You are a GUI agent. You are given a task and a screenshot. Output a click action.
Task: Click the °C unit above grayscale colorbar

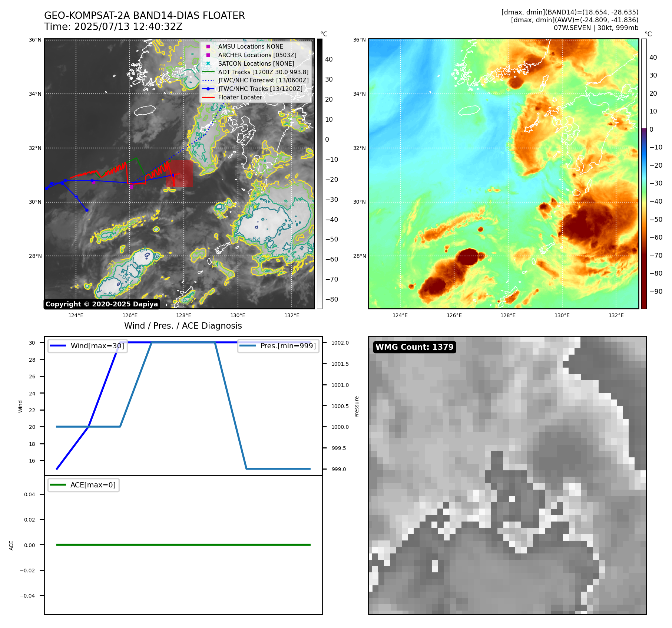pyautogui.click(x=324, y=34)
